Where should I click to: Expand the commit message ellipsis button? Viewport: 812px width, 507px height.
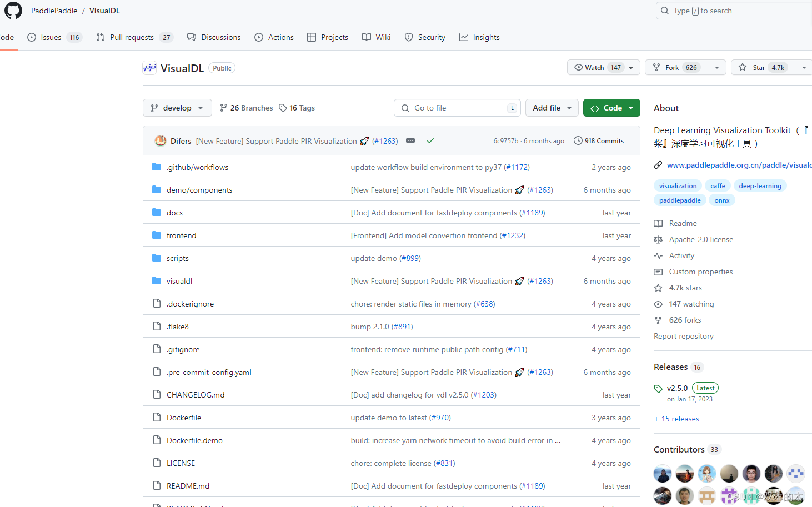tap(410, 141)
